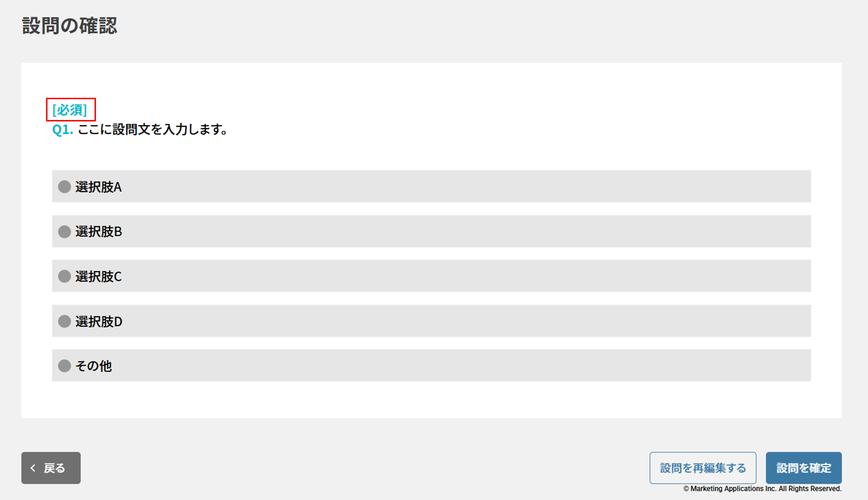Click the question text ここに設問文を入力します。

[x=153, y=130]
